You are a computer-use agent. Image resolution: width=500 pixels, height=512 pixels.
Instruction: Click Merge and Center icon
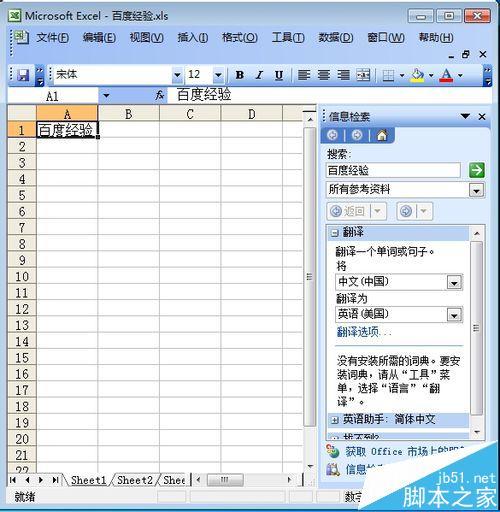(x=363, y=75)
